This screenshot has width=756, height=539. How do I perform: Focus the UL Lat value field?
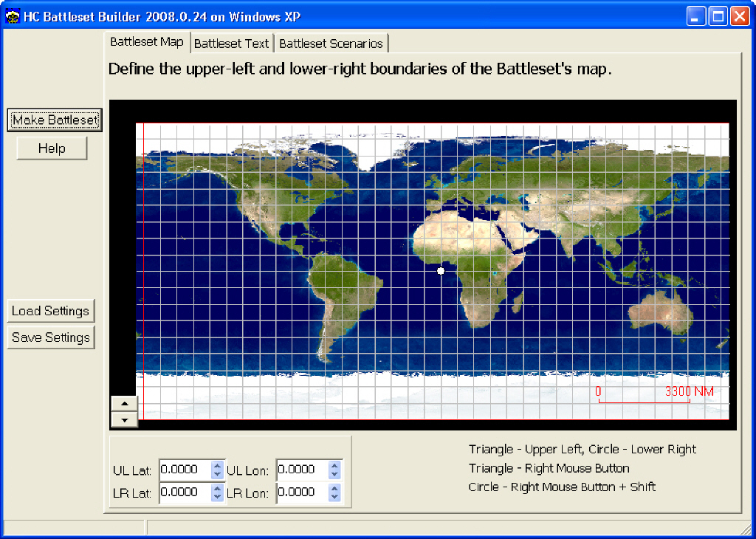185,470
